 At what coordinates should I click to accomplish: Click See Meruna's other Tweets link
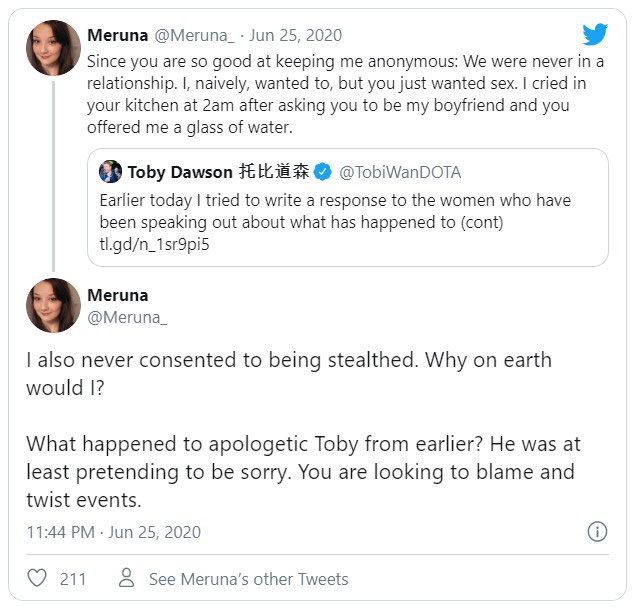click(x=249, y=579)
